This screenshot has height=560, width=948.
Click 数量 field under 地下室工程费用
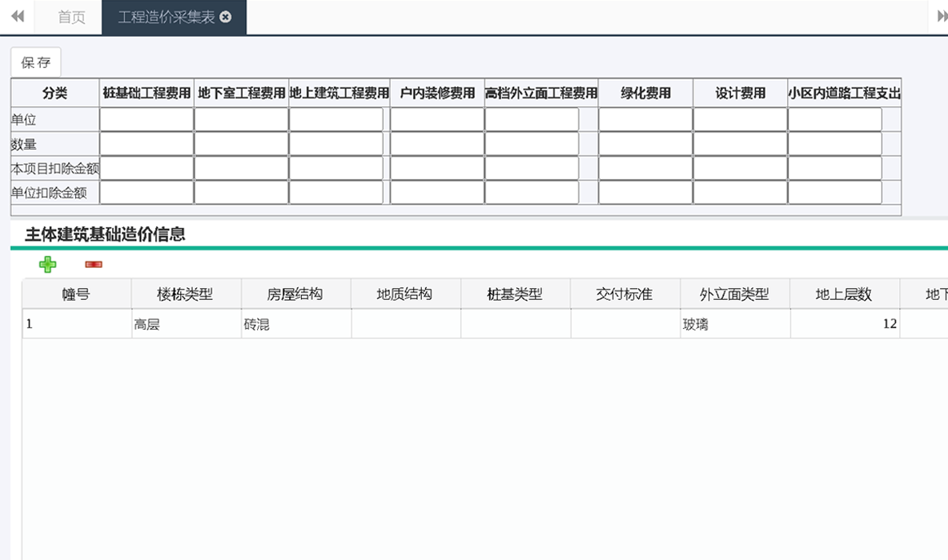click(x=241, y=144)
